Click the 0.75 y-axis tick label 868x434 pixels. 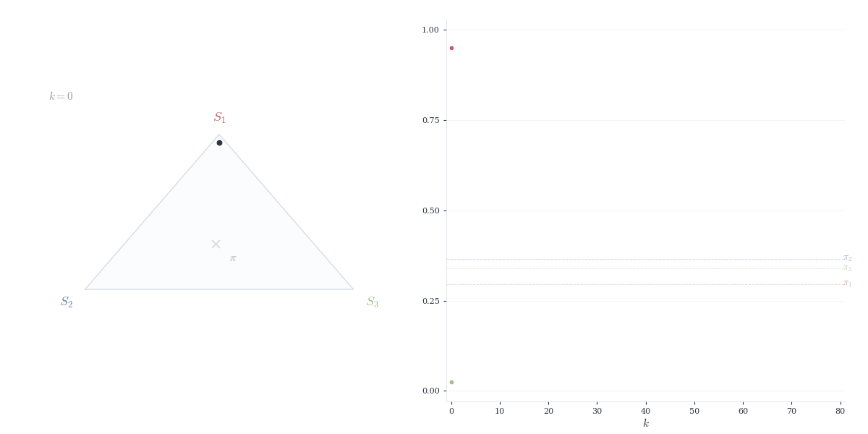(x=430, y=121)
